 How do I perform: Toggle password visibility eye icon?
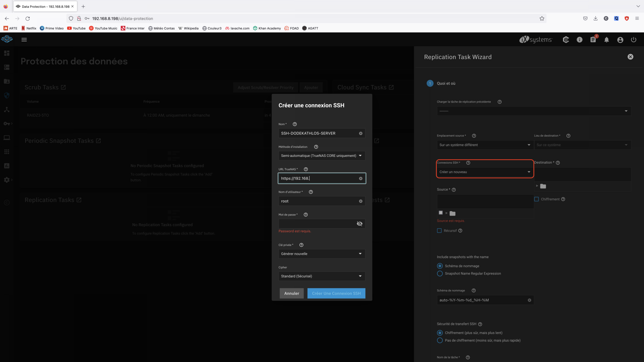pyautogui.click(x=360, y=224)
